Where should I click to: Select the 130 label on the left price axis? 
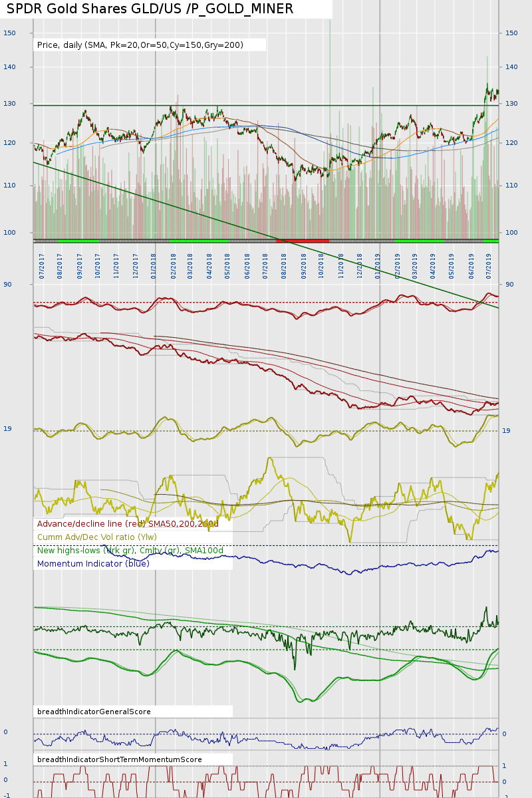tap(9, 104)
